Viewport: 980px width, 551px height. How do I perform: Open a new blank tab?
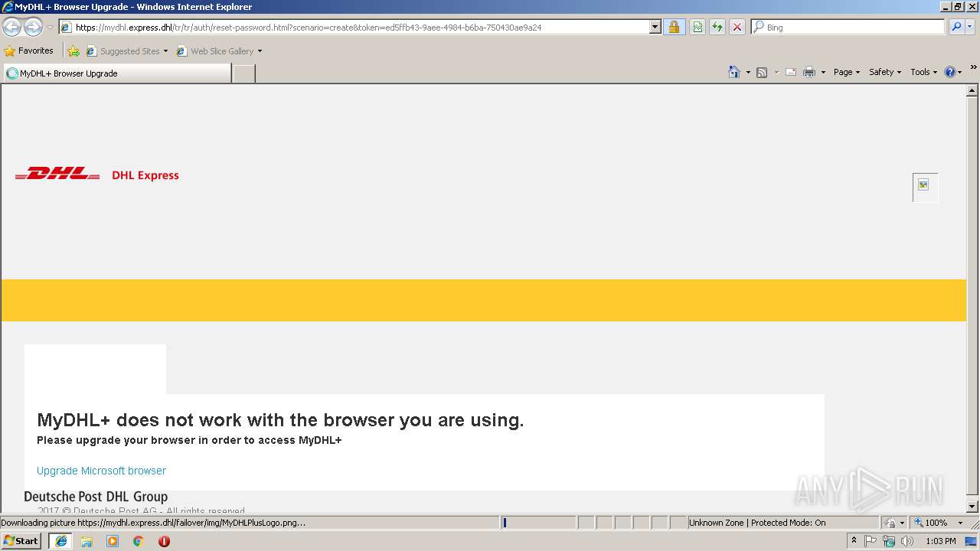point(243,73)
